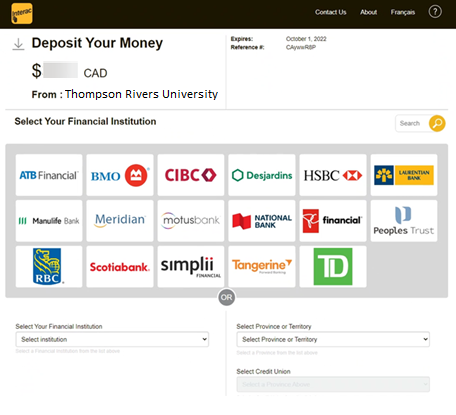Screen dimensions: 456x415
Task: Select the CIBC bank tile
Action: tap(191, 175)
